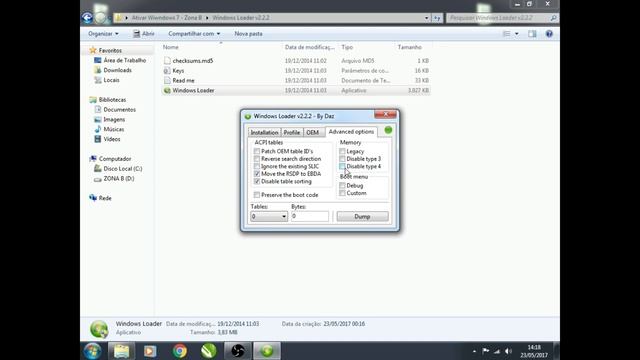Open Locais in the sidebar
The width and height of the screenshot is (640, 360).
click(x=111, y=80)
